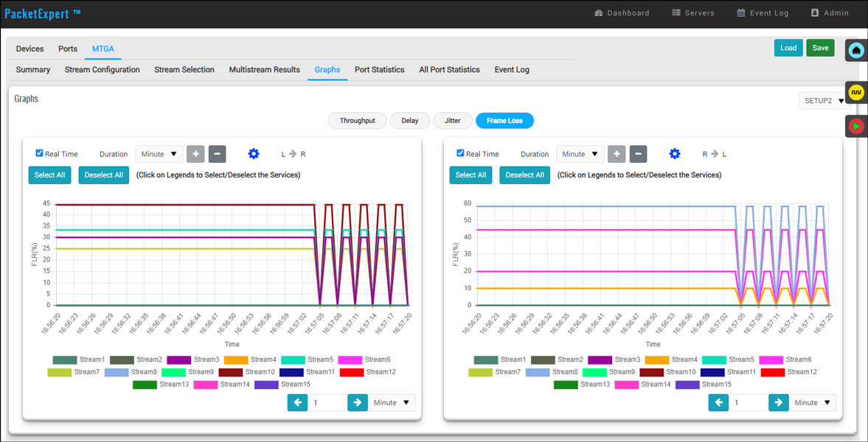Toggle Stream1 legend in L to R graph
The image size is (868, 442).
click(x=79, y=359)
